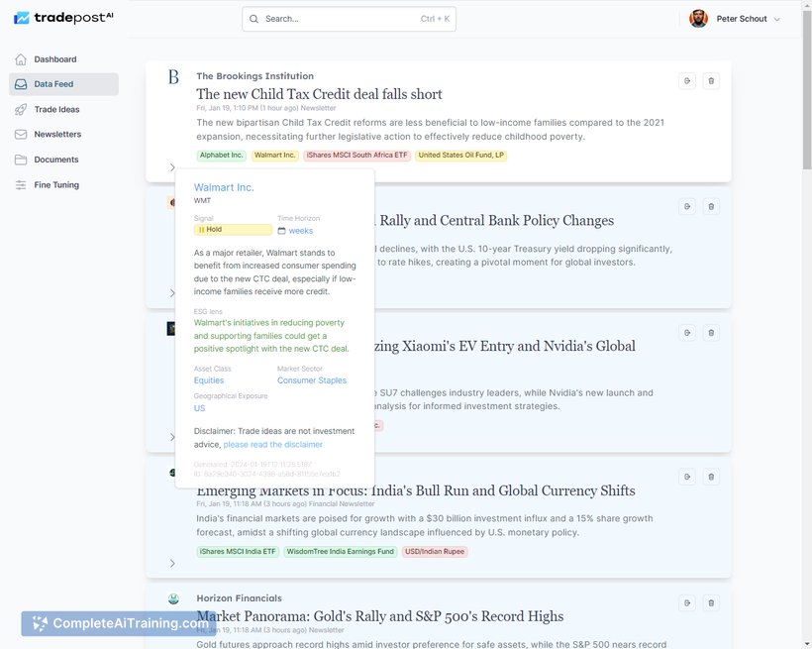Open The new Child Tax Credit headline
This screenshot has height=649, width=812.
point(319,94)
